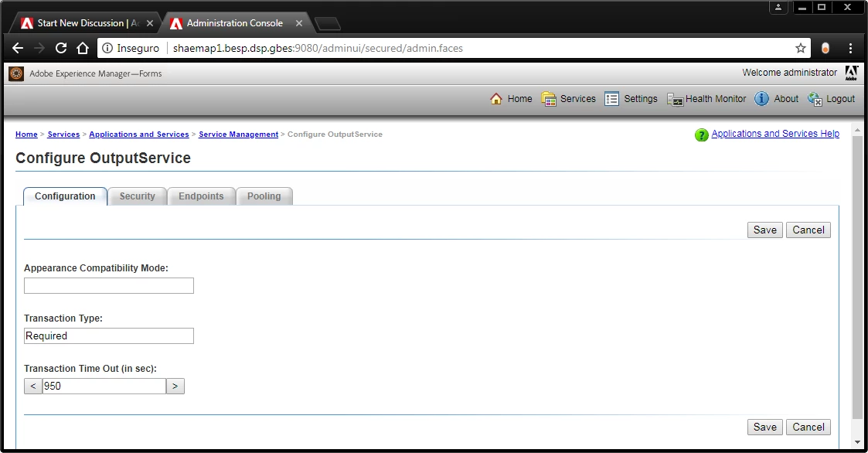Image resolution: width=868 pixels, height=453 pixels.
Task: Open Applications and Services Help link
Action: point(775,134)
